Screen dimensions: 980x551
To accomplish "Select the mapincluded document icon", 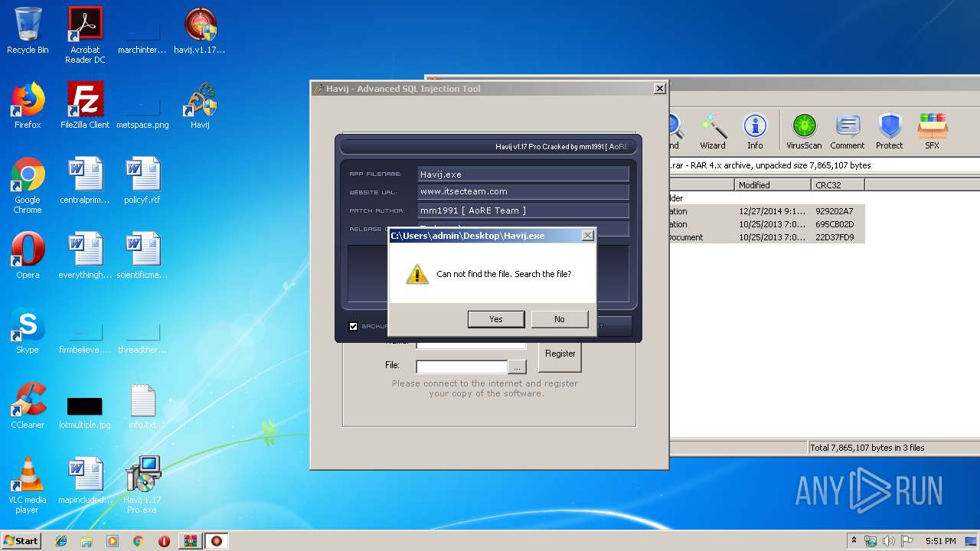I will (x=85, y=481).
